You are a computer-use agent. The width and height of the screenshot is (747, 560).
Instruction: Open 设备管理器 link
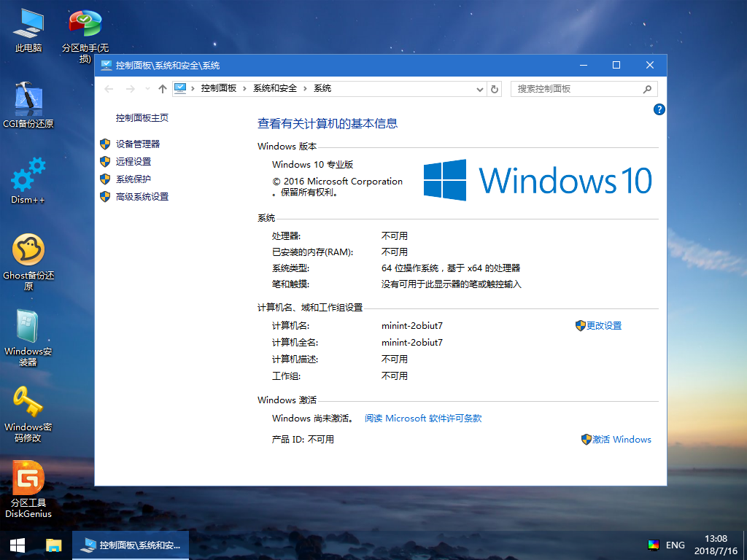point(138,144)
